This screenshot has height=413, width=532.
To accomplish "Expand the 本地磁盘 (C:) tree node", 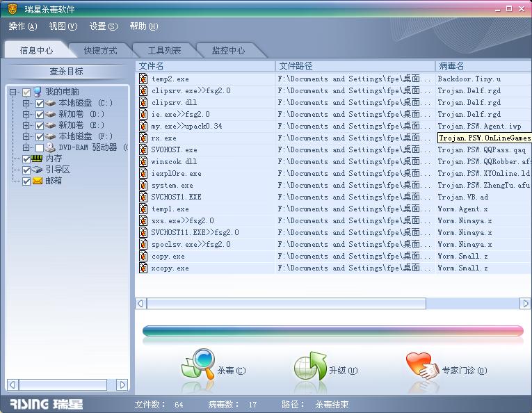I will click(x=26, y=103).
